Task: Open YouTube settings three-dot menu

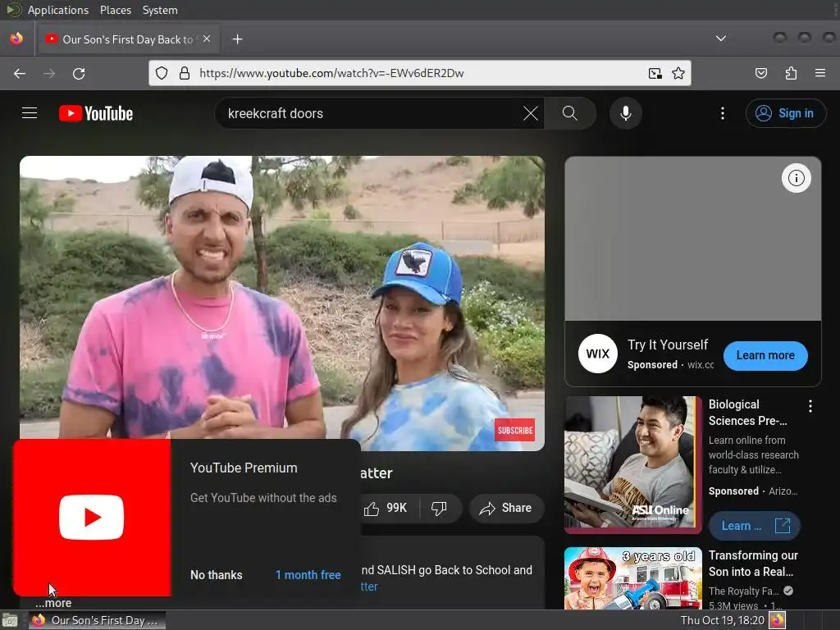Action: [x=722, y=113]
